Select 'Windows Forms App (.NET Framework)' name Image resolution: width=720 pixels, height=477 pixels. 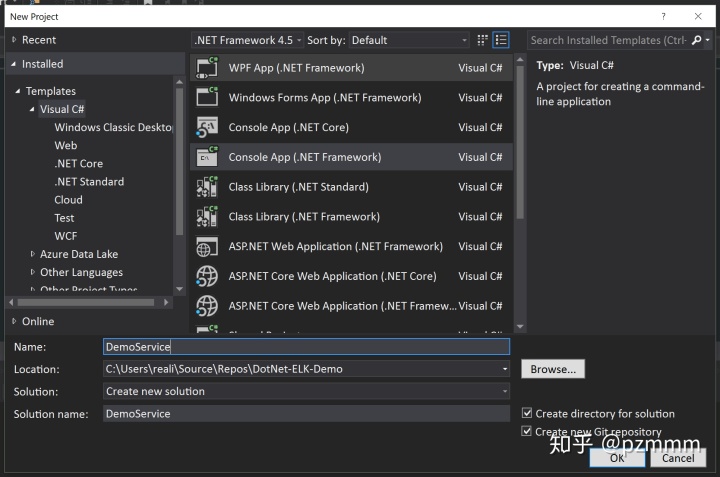tap(325, 97)
